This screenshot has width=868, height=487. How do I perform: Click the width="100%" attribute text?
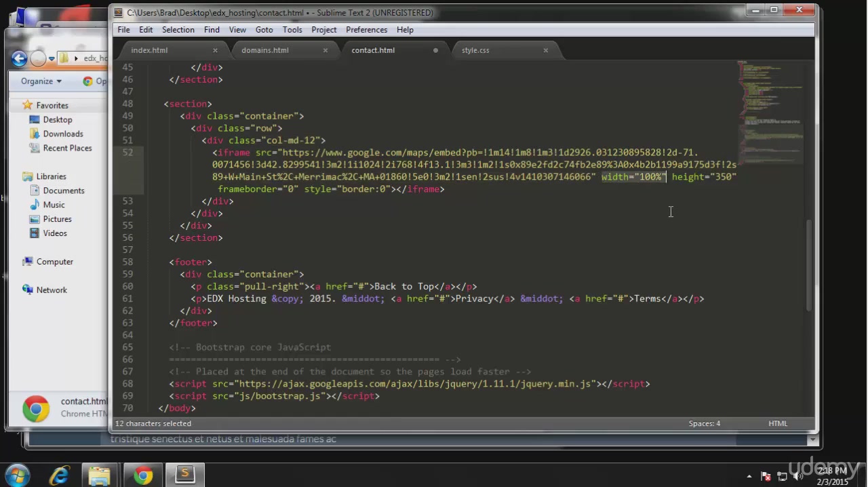coord(634,177)
